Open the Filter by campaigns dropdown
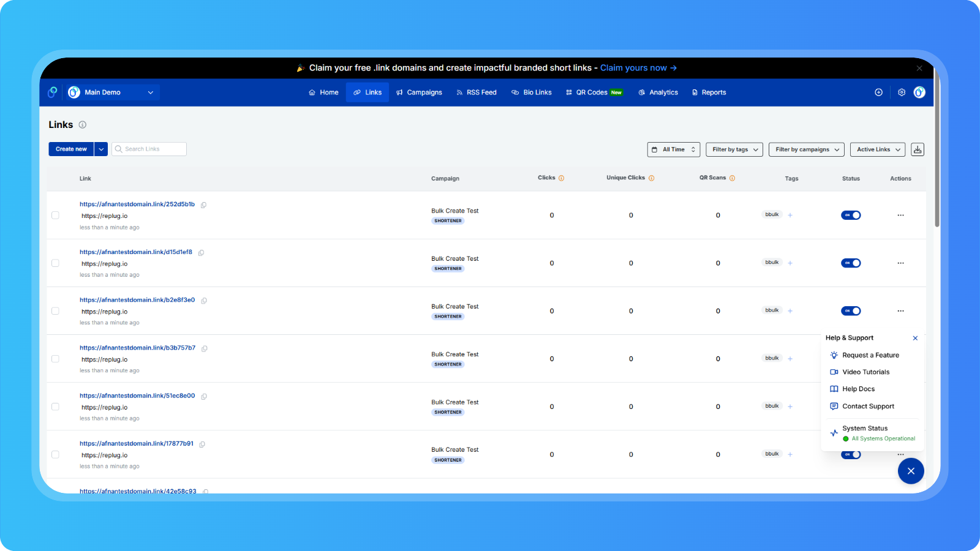Viewport: 980px width, 551px height. tap(806, 149)
